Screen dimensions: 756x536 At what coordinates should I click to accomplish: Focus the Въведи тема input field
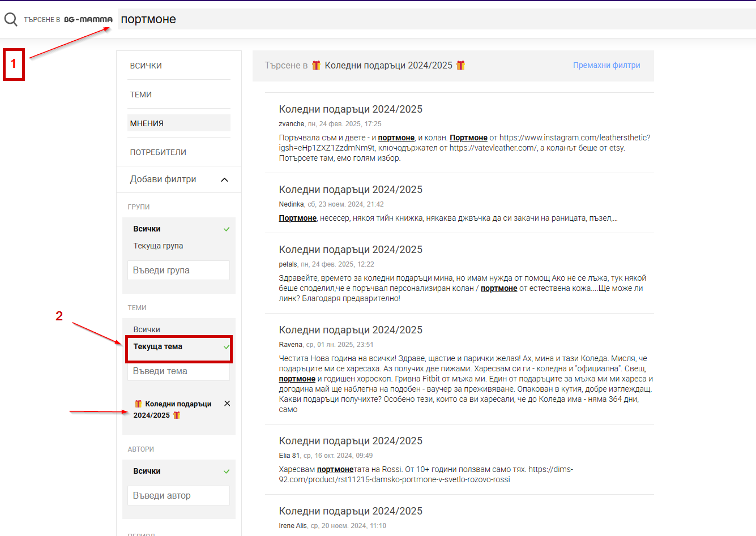178,371
